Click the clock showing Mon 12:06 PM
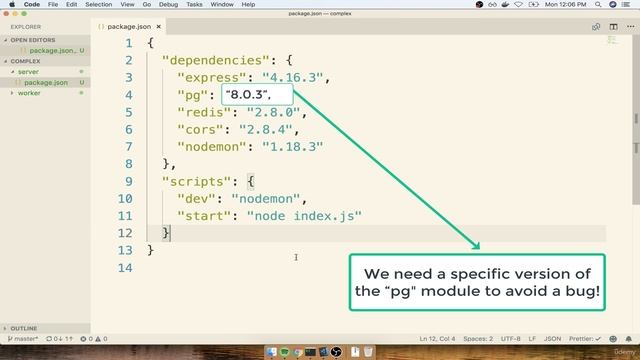Screen dimensions: 640x360 [565, 4]
